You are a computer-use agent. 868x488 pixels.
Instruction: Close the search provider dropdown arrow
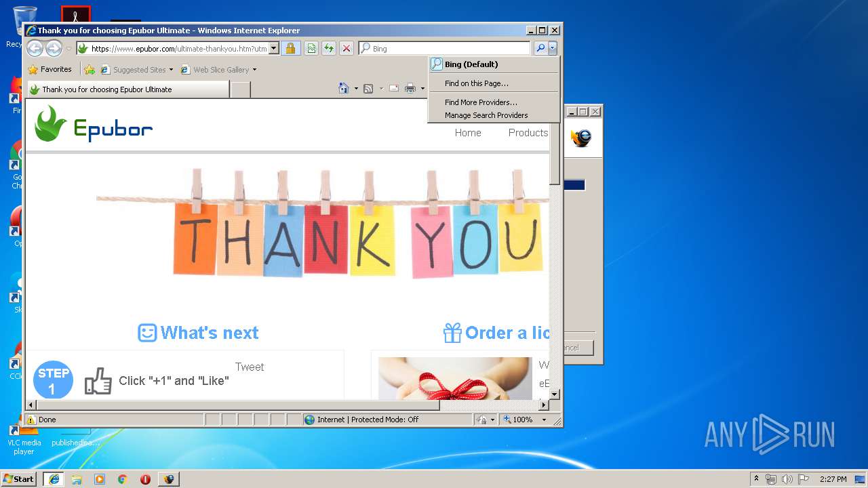pos(552,48)
